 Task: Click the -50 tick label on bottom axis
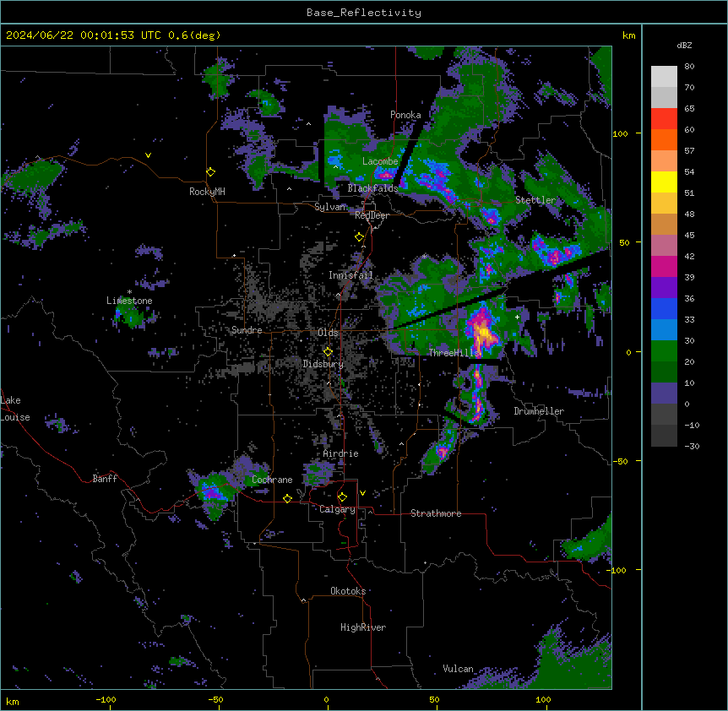point(215,699)
